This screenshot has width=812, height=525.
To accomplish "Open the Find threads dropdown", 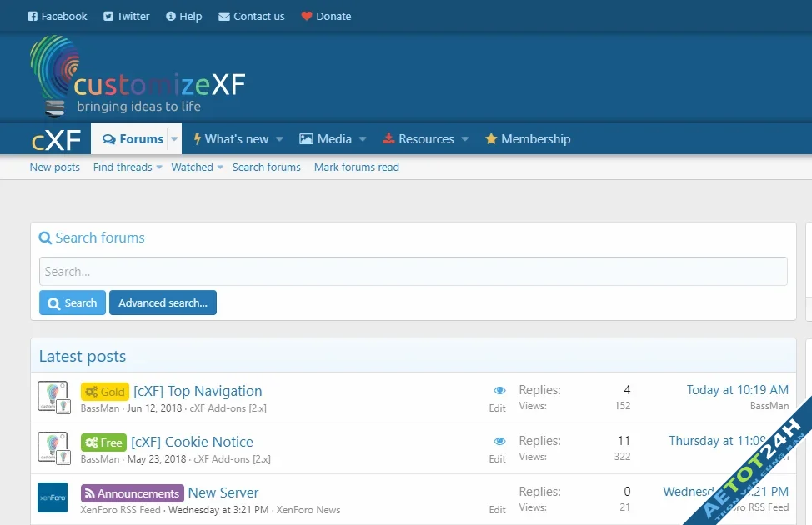I will coord(158,167).
